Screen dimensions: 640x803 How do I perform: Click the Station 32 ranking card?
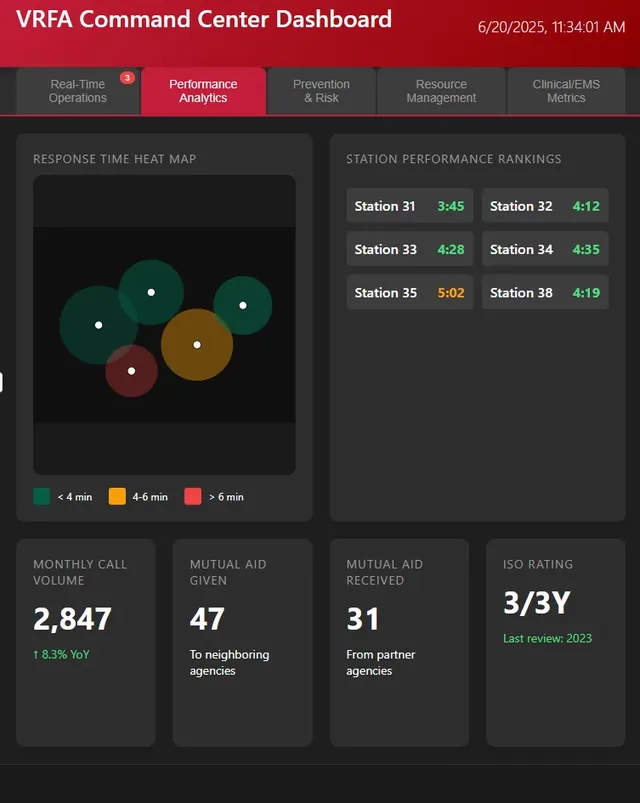click(x=545, y=206)
